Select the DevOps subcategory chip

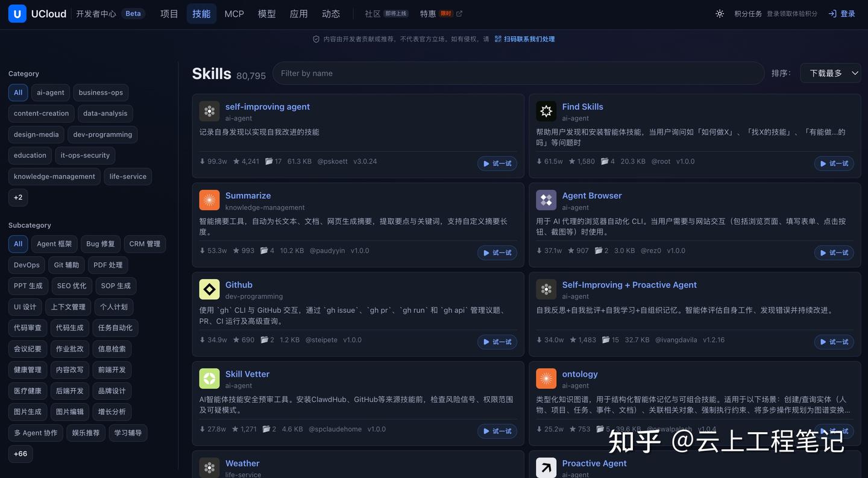click(x=27, y=265)
